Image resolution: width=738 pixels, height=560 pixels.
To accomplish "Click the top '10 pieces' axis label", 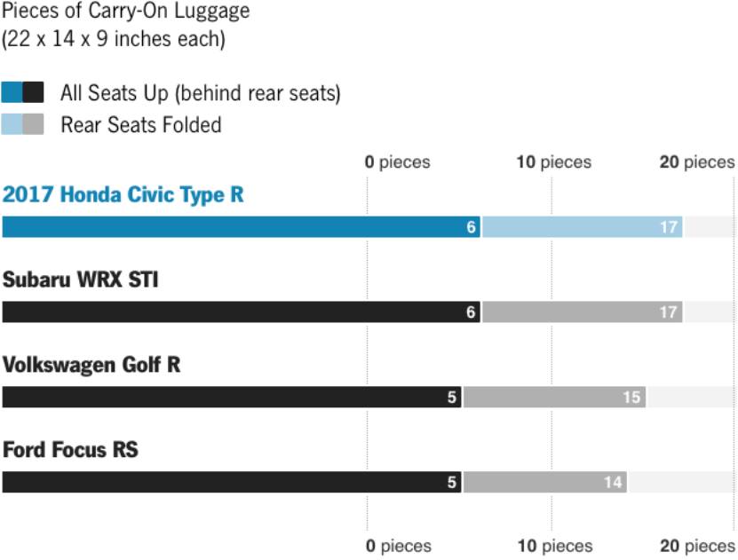I will [554, 162].
